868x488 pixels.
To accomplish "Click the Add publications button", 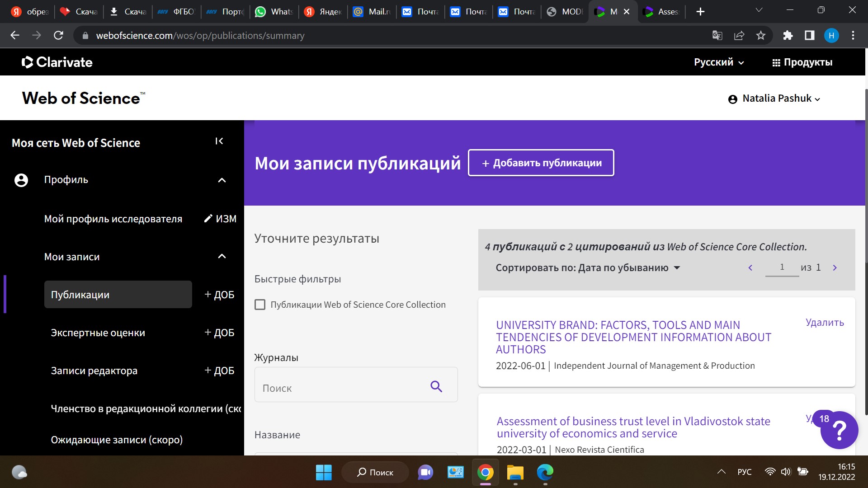I will click(541, 163).
